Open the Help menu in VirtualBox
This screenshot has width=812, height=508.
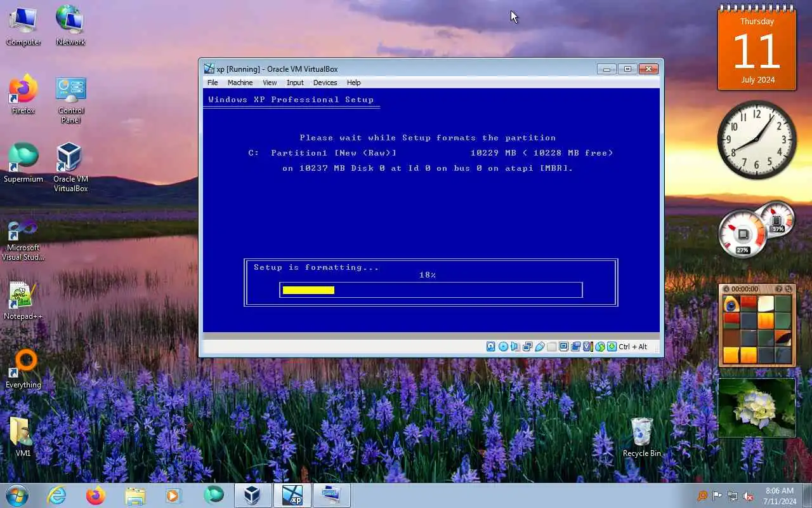coord(353,83)
